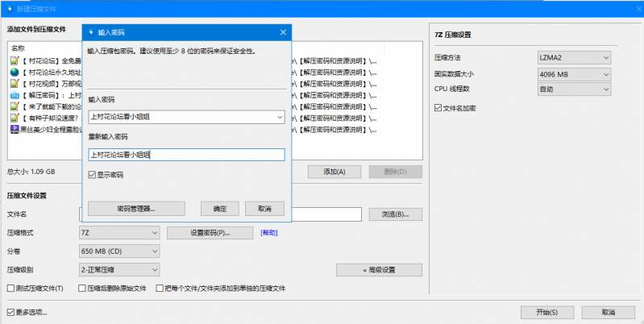This screenshot has width=644, height=324.
Task: Click the purple video file icon in list
Action: pos(15,128)
